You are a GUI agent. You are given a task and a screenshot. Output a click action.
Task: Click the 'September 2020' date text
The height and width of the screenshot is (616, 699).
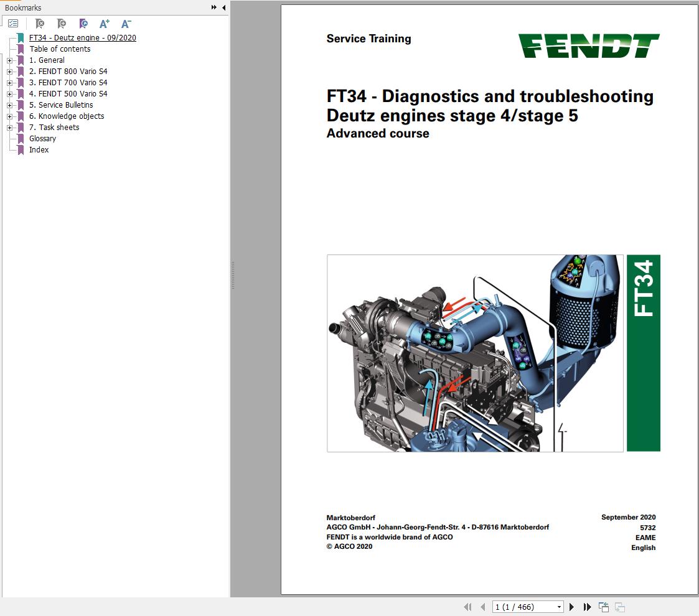pyautogui.click(x=628, y=517)
